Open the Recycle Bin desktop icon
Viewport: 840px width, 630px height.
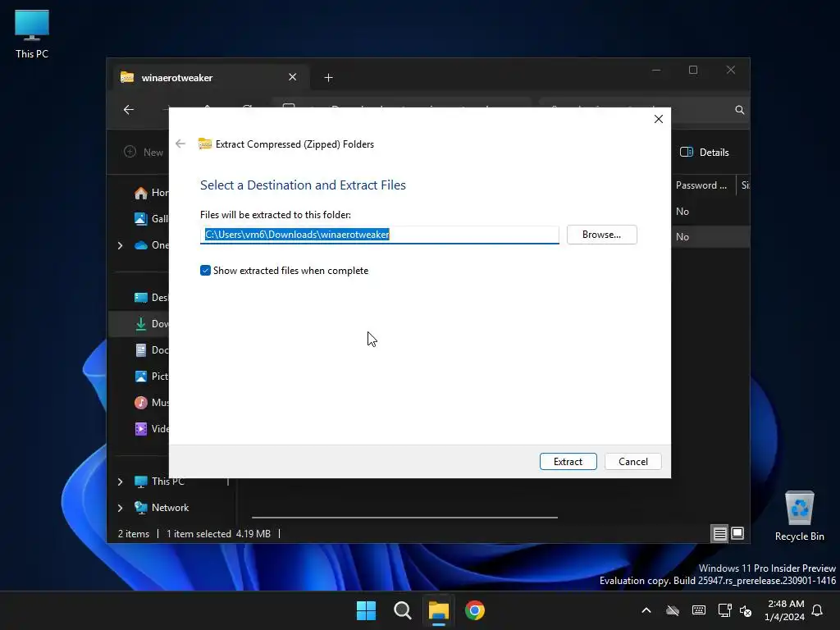[799, 516]
